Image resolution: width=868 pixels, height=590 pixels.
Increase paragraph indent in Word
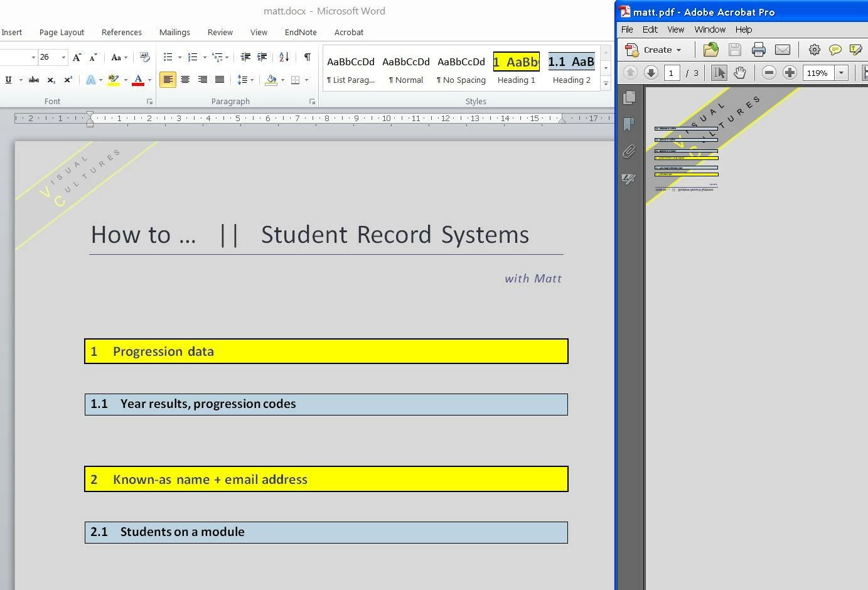[x=262, y=57]
